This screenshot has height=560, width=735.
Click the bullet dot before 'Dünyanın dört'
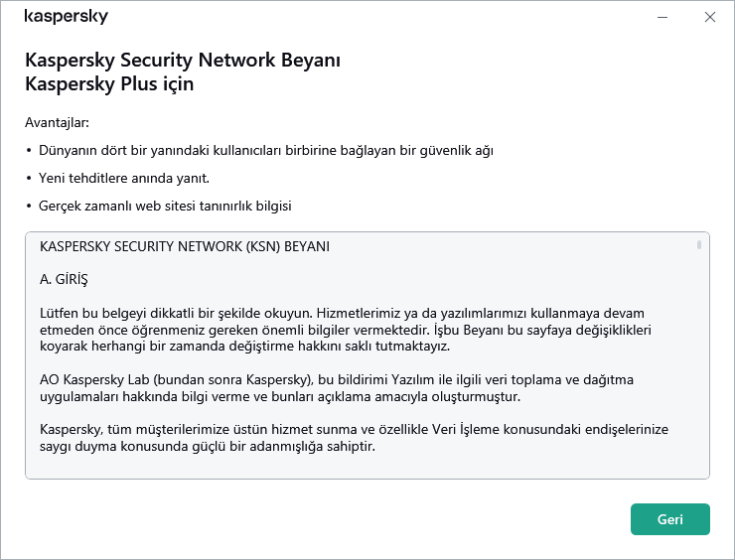28,151
